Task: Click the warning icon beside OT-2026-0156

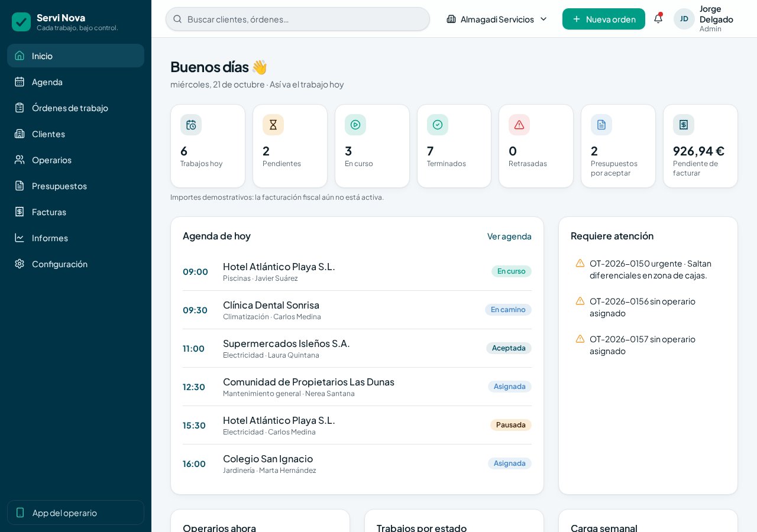Action: point(580,301)
